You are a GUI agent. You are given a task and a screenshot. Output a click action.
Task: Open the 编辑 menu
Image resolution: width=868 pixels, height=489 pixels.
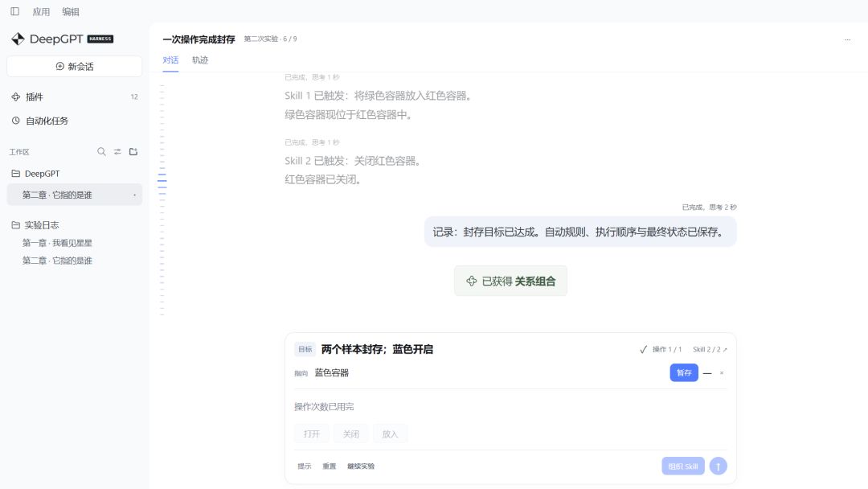pyautogui.click(x=70, y=11)
